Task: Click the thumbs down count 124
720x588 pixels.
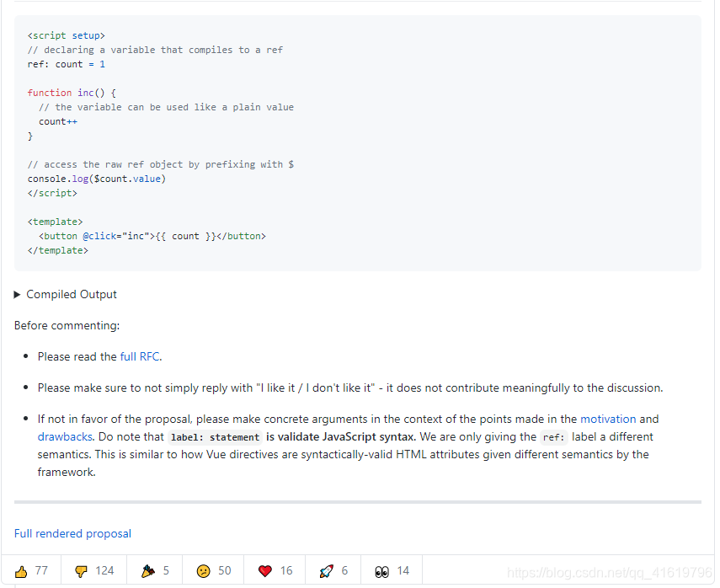Action: coord(104,570)
